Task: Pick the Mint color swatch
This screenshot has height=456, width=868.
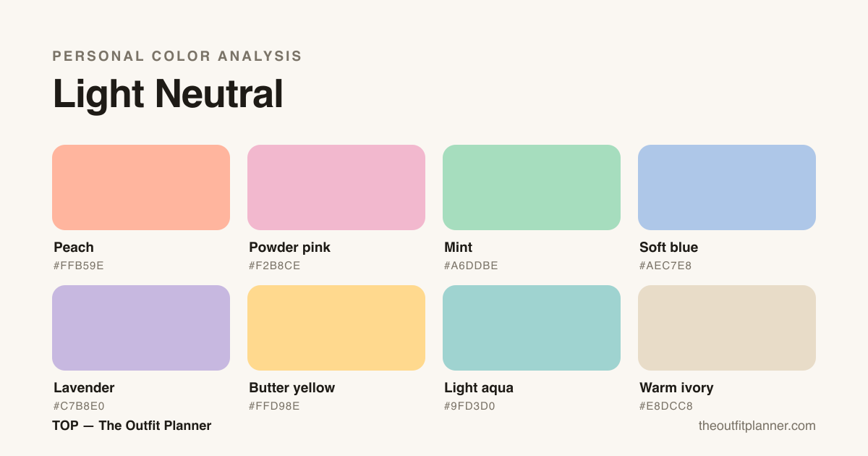Action: [532, 187]
